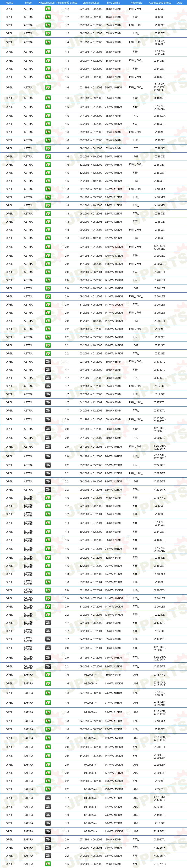Click engine code A 17 DTJ, Z 17 DTJ
The width and height of the screenshot is (187, 868).
(x=160, y=798)
